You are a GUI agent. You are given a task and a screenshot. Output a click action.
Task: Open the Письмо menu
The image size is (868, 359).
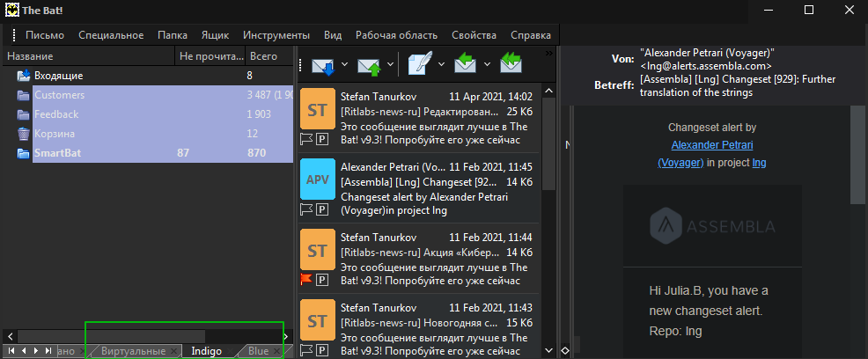[x=45, y=35]
